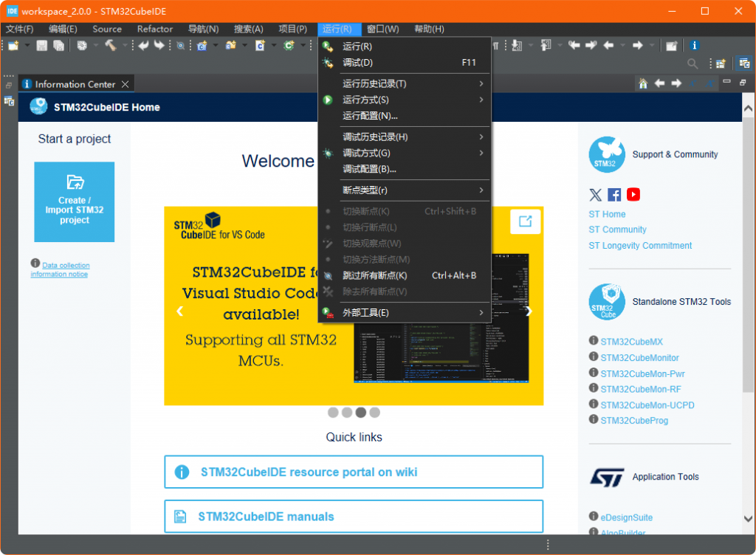This screenshot has width=756, height=555.
Task: Open the Information Center toolbar icon
Action: [694, 46]
